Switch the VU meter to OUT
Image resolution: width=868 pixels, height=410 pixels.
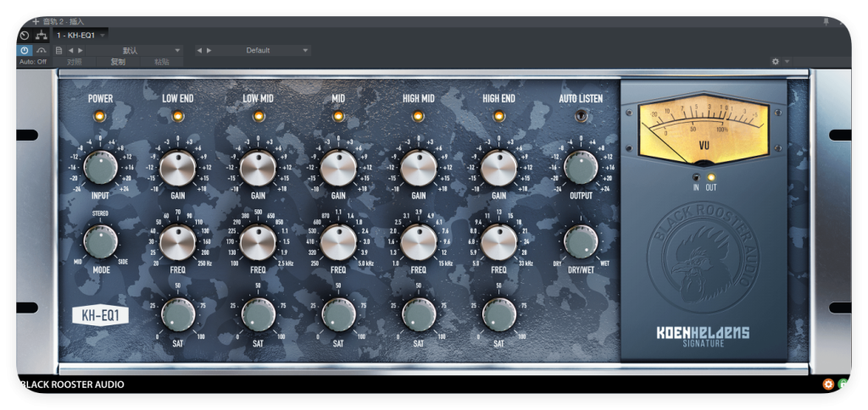711,178
